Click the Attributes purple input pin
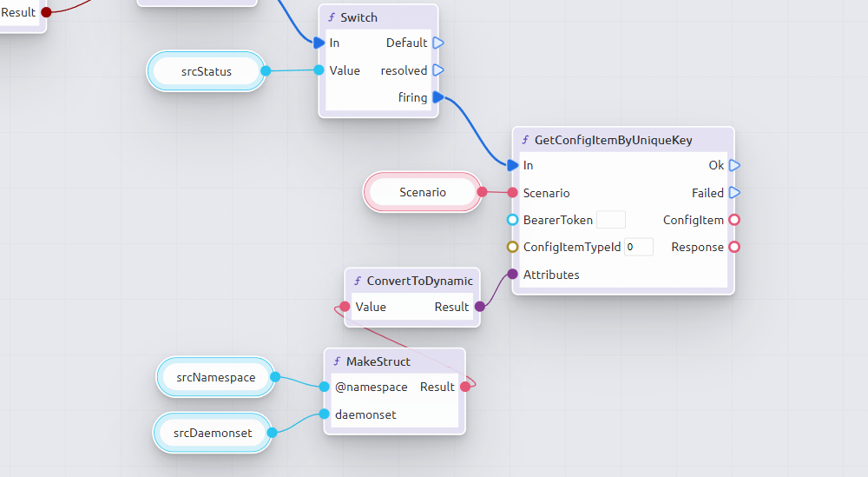Screen dimensions: 868x477 click(x=512, y=275)
